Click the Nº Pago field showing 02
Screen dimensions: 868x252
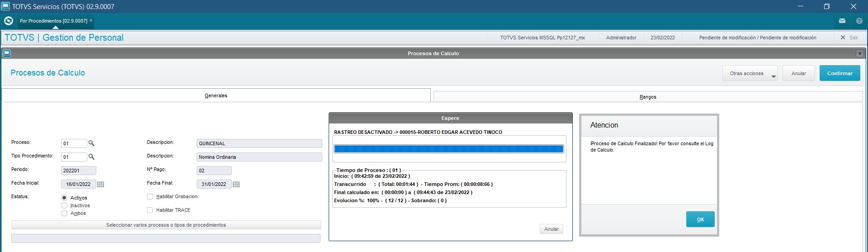[x=214, y=171]
